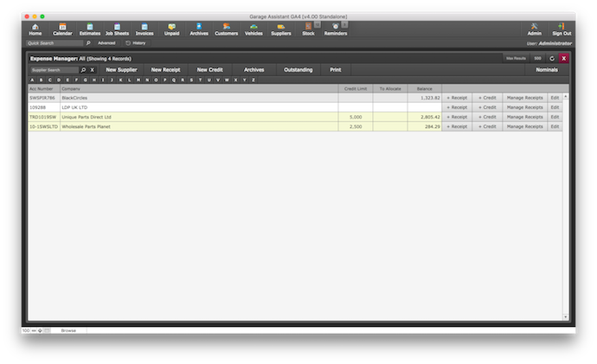Viewport: 597px width, 364px height.
Task: Filter suppliers by letter B
Action: point(41,80)
